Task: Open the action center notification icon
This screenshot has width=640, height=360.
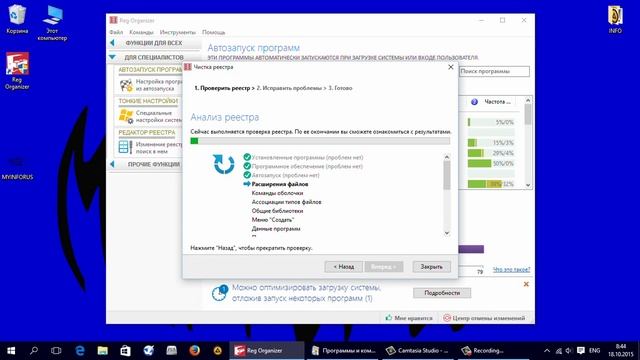Action: point(580,351)
